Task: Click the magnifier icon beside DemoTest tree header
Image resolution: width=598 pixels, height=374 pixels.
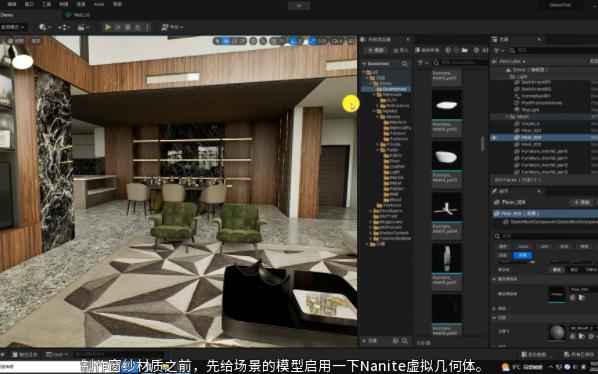Action: [x=405, y=64]
